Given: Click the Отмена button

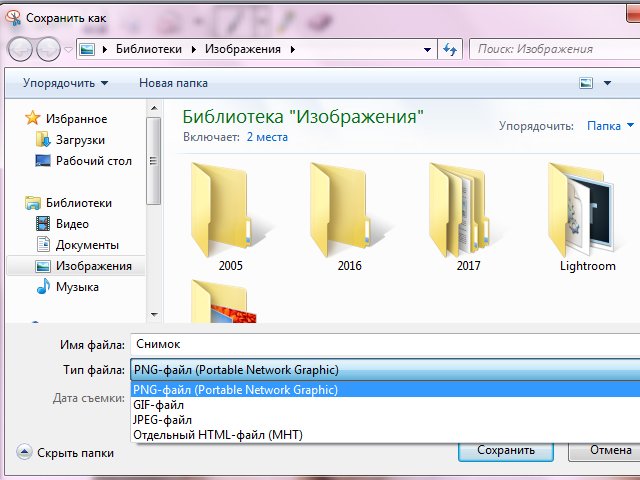Looking at the screenshot, I should pos(605,451).
